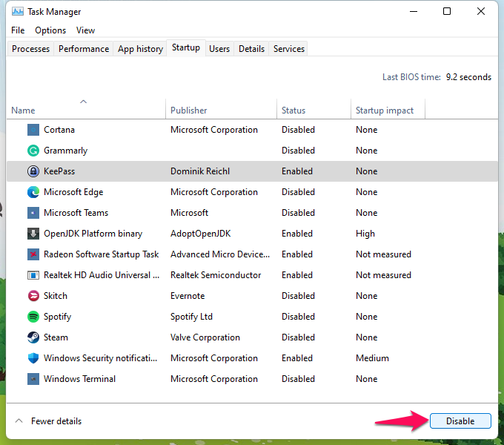Screen dimensions: 504x445
Task: Open the View menu
Action: [85, 30]
